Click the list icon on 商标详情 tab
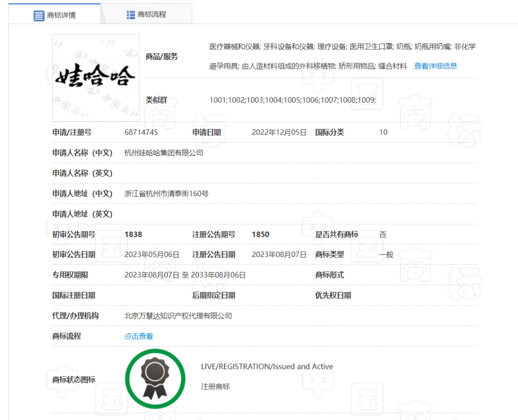Image resolution: width=518 pixels, height=420 pixels. coord(39,15)
